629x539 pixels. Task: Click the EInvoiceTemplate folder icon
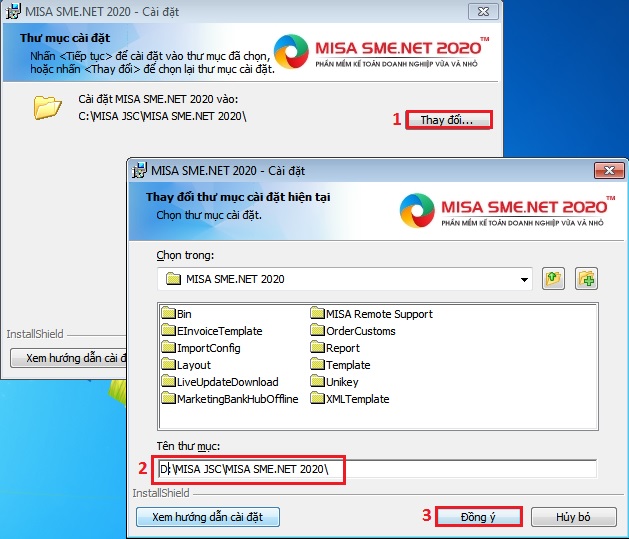(x=169, y=330)
